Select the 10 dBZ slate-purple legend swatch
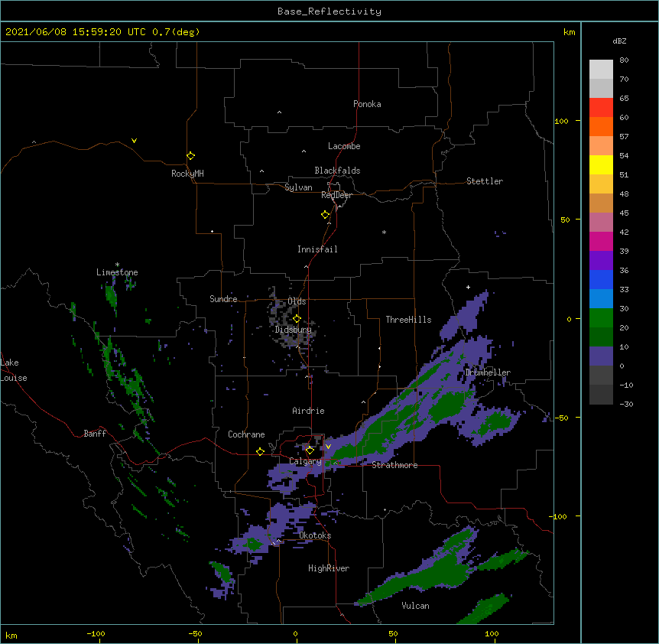Viewport: 659px width, 644px height. pyautogui.click(x=601, y=356)
